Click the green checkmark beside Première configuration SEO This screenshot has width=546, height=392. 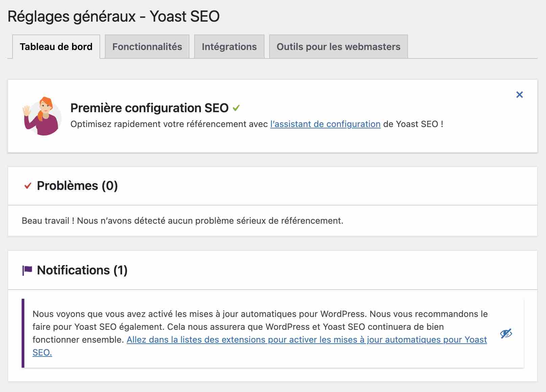(236, 108)
